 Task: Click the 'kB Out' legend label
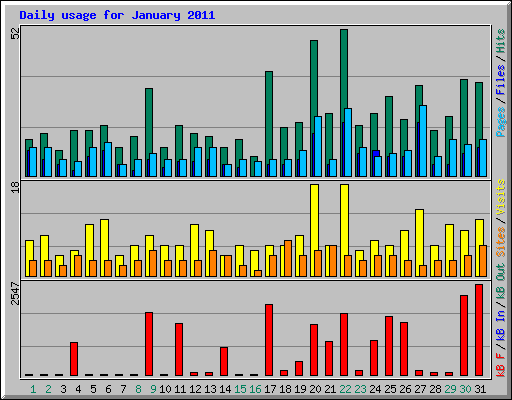pyautogui.click(x=500, y=283)
